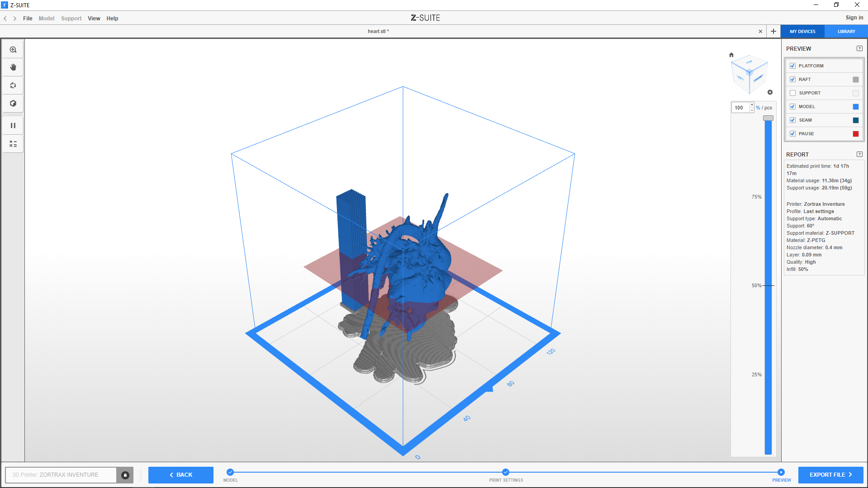The width and height of the screenshot is (868, 488).
Task: Select the rotate view tool
Action: [13, 85]
